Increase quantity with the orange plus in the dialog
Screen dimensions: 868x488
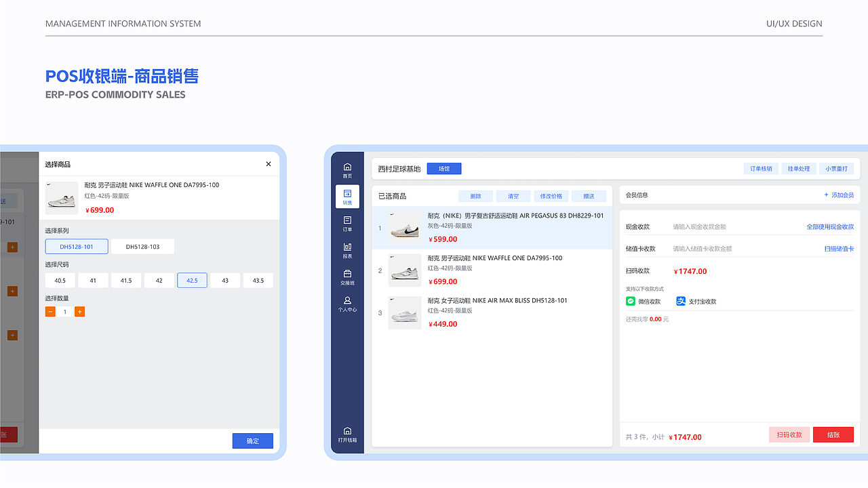click(79, 312)
